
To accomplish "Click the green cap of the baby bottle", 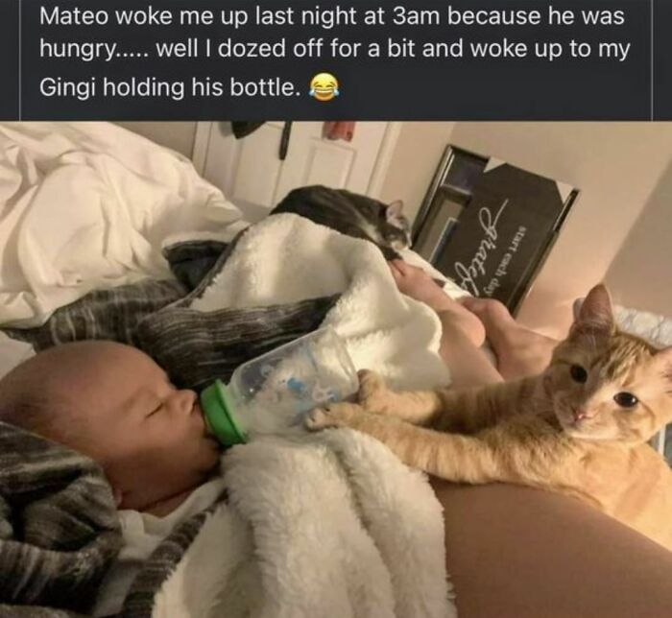I will click(x=223, y=416).
